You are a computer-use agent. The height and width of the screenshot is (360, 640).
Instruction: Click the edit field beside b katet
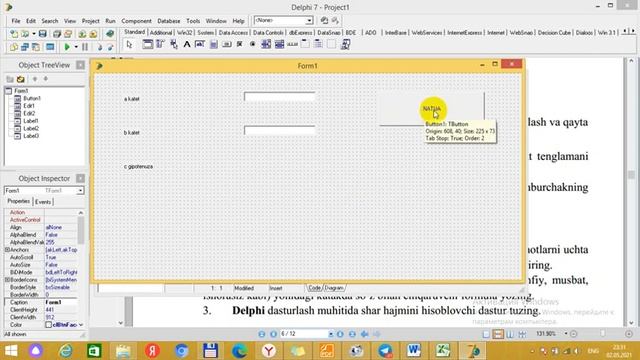pos(280,131)
